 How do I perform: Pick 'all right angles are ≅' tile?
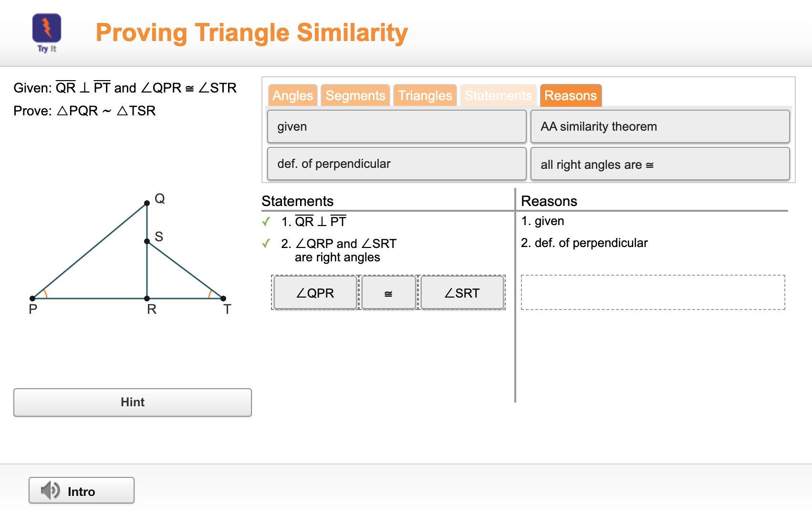click(660, 164)
